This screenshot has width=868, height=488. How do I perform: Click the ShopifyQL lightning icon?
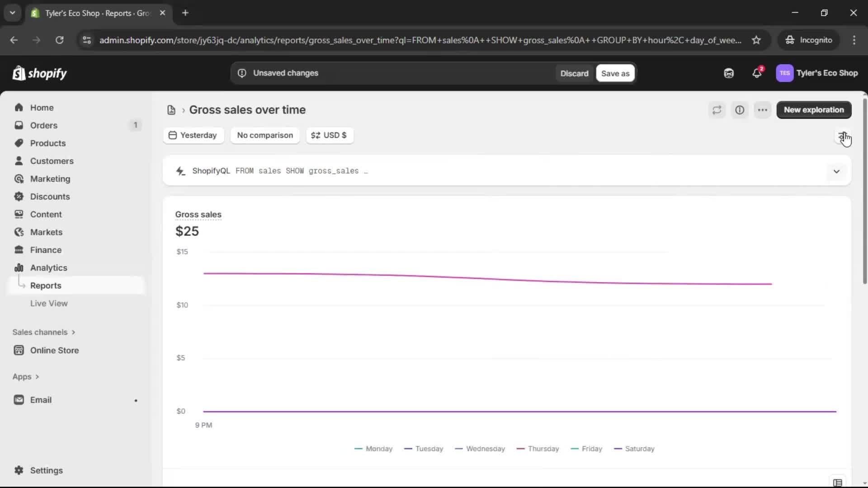(181, 171)
